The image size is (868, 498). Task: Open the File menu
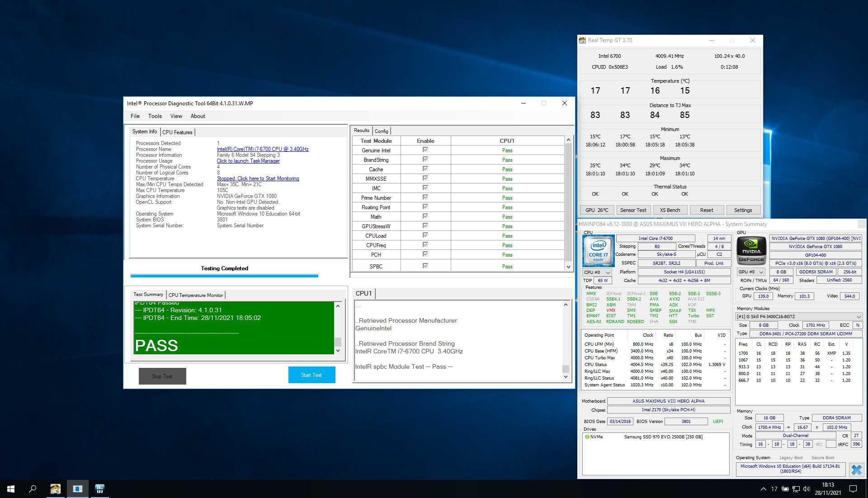click(135, 116)
